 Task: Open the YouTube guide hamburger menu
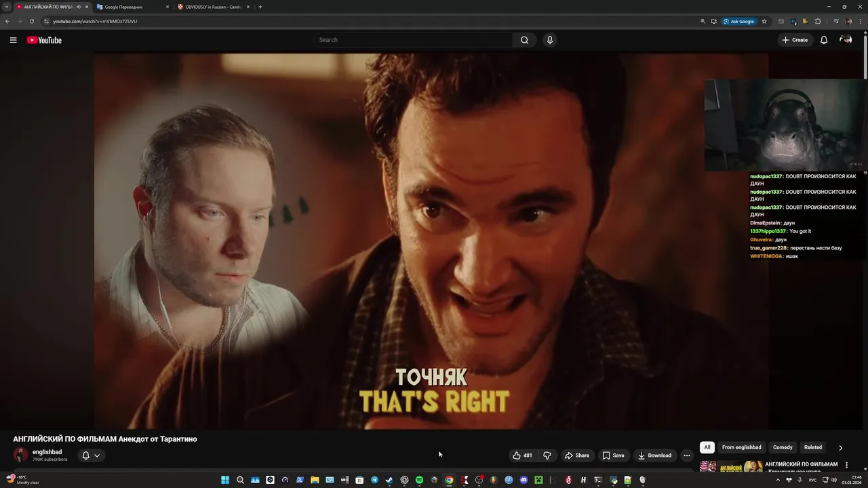[x=13, y=40]
